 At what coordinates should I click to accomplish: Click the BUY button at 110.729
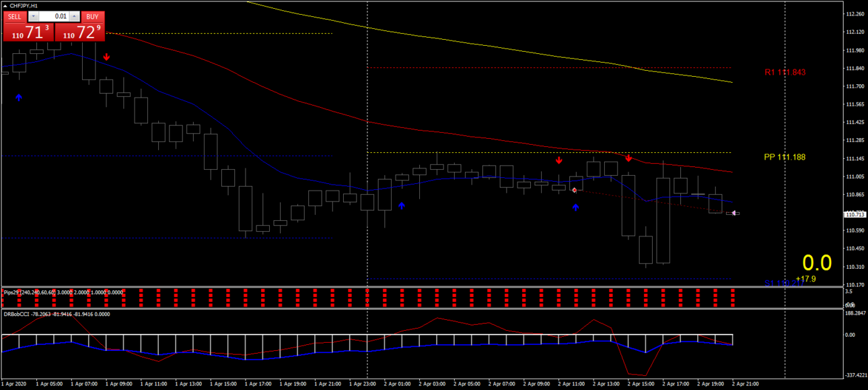pyautogui.click(x=79, y=32)
